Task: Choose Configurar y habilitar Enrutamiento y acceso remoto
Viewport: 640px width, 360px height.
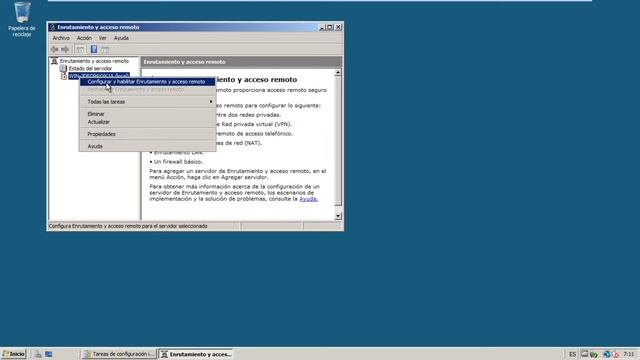Action: (147, 82)
